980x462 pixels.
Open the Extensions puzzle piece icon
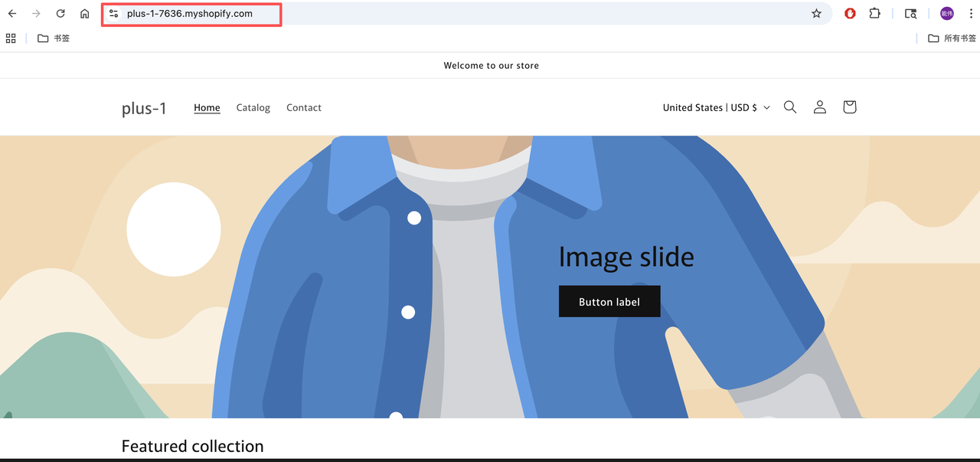874,14
